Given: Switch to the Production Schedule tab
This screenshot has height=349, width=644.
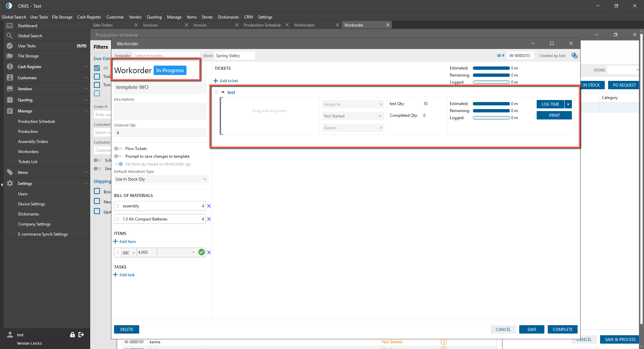Looking at the screenshot, I should point(262,25).
